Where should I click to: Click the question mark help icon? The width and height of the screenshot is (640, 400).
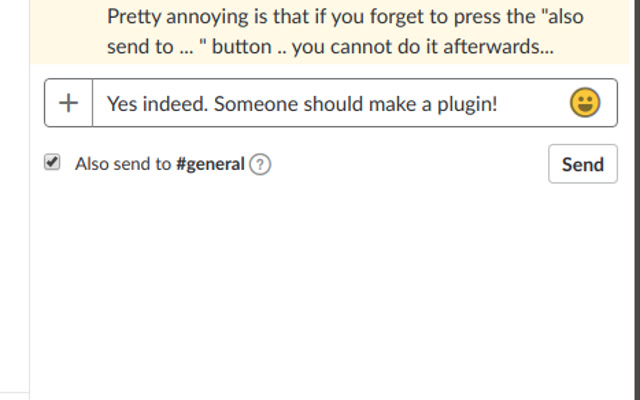pos(260,165)
